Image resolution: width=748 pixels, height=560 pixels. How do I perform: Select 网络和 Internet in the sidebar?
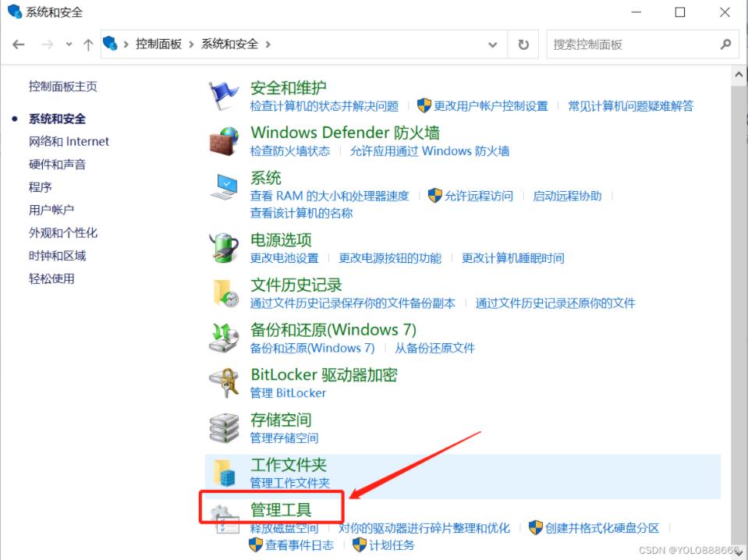click(x=69, y=141)
